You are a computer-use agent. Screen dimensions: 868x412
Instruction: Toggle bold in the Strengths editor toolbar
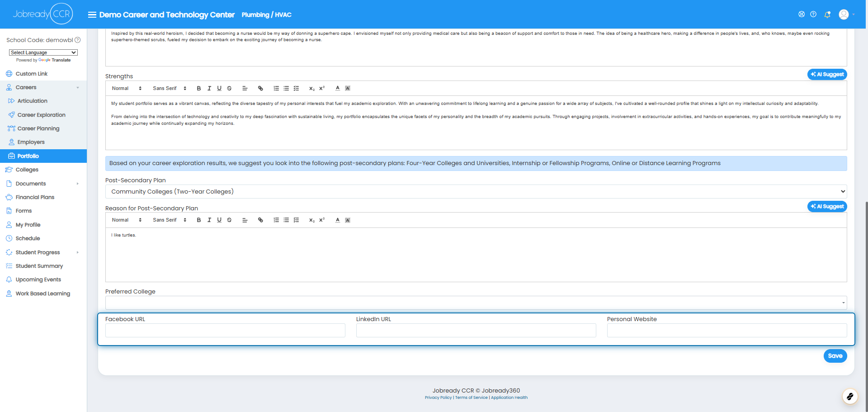[199, 88]
